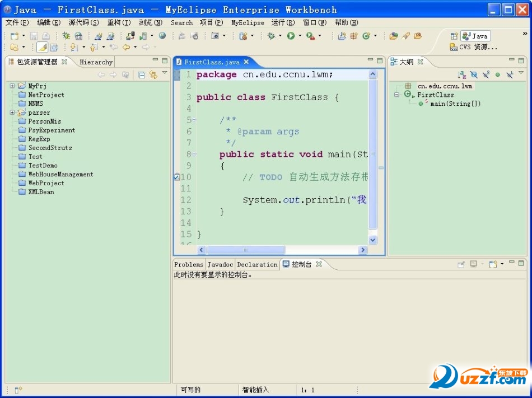Toggle Link with Editor in package explorer
This screenshot has height=398, width=532.
click(153, 74)
